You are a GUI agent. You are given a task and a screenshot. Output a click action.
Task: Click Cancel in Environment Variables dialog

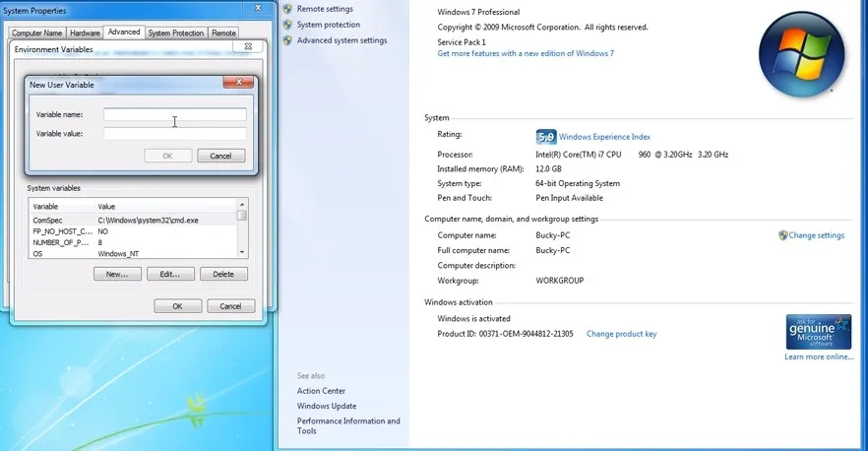(x=231, y=306)
